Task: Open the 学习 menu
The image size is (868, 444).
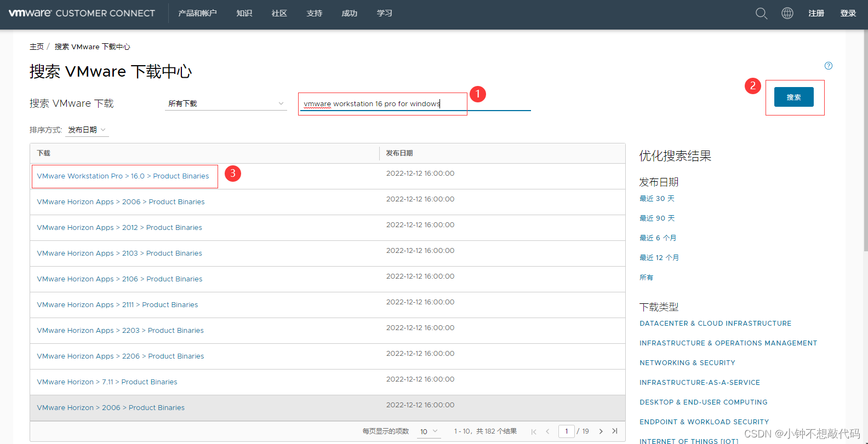Action: pos(385,13)
